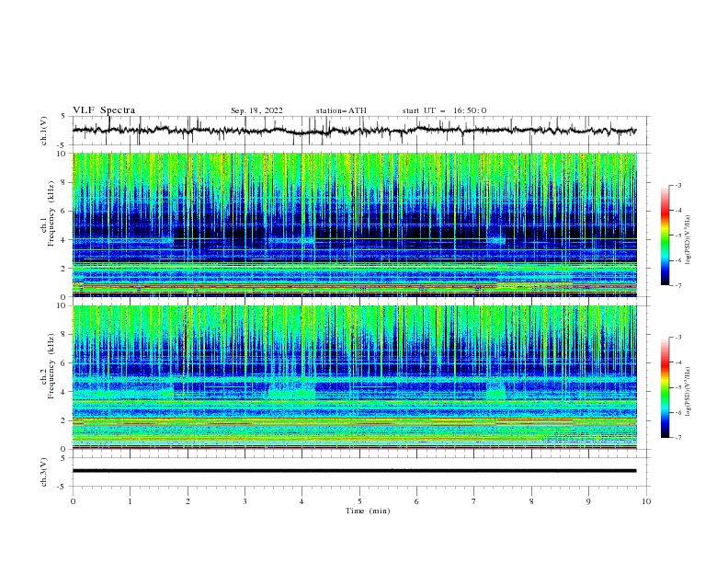
Task: Click the ch.1 waveform trace panel
Action: click(x=360, y=131)
